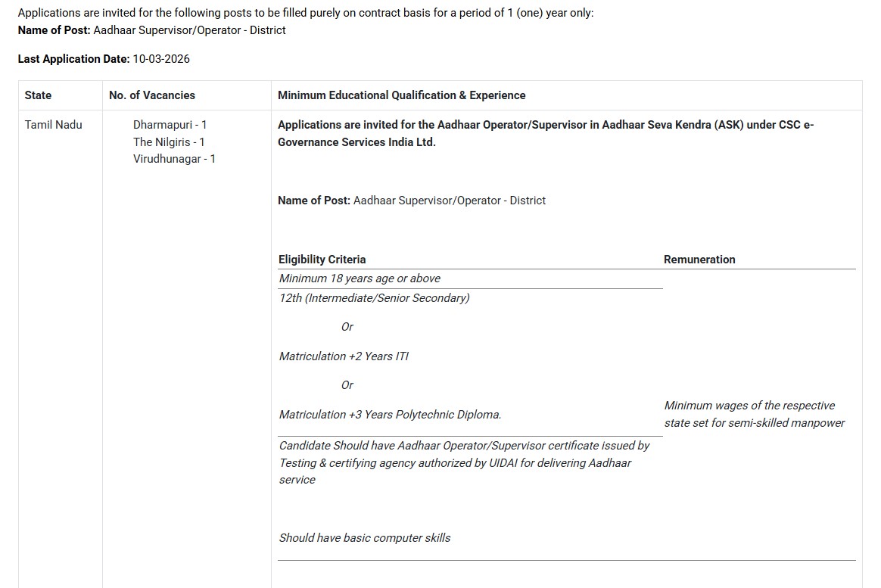The height and width of the screenshot is (588, 881).
Task: Click the 'Matriculation +2 Years ITI' line
Action: [x=344, y=356]
